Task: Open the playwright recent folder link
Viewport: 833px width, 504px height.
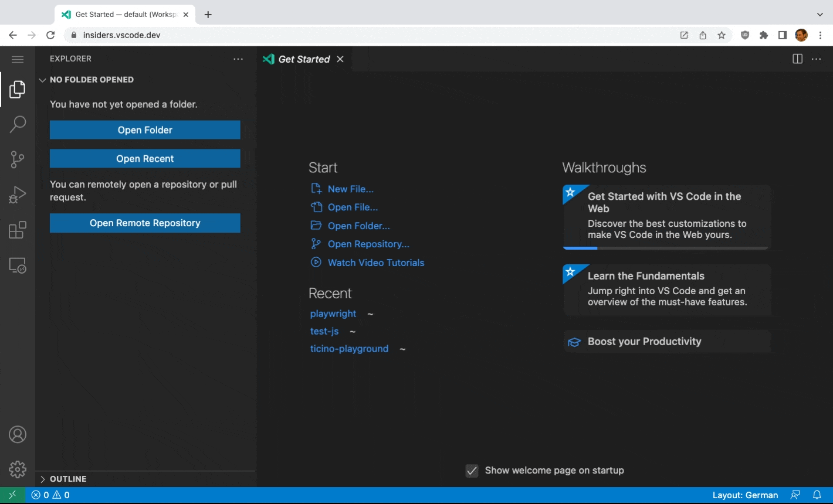Action: [x=333, y=314]
